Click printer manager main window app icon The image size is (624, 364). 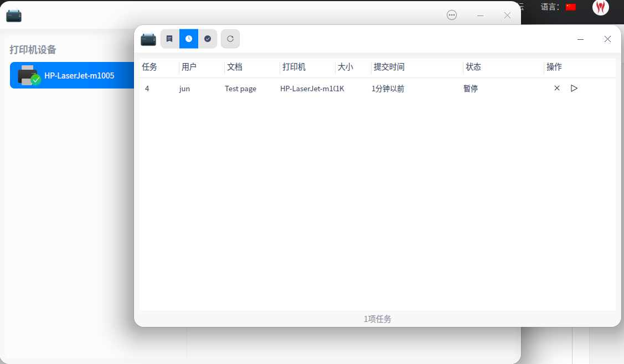click(x=14, y=16)
